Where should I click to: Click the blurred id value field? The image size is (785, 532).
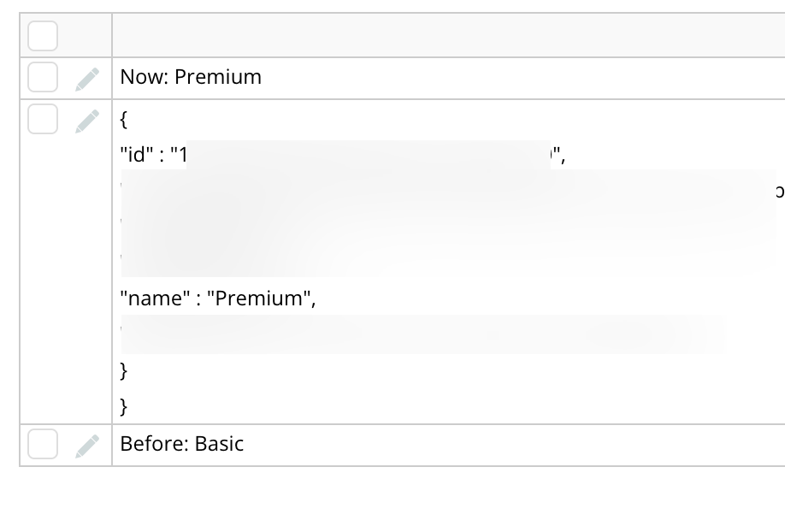(369, 155)
